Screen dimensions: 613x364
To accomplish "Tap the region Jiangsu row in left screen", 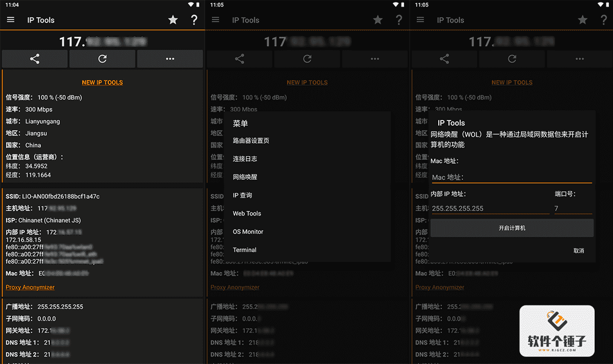I will point(27,133).
